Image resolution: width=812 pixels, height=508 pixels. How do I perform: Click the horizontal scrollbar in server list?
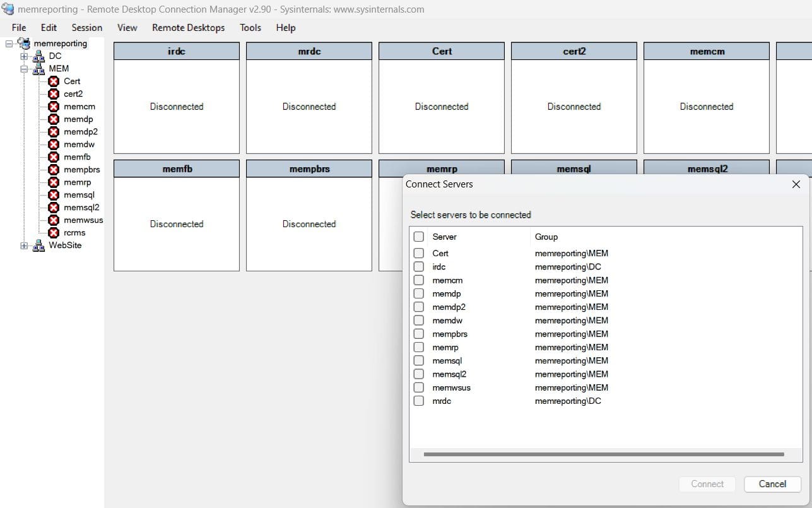604,454
